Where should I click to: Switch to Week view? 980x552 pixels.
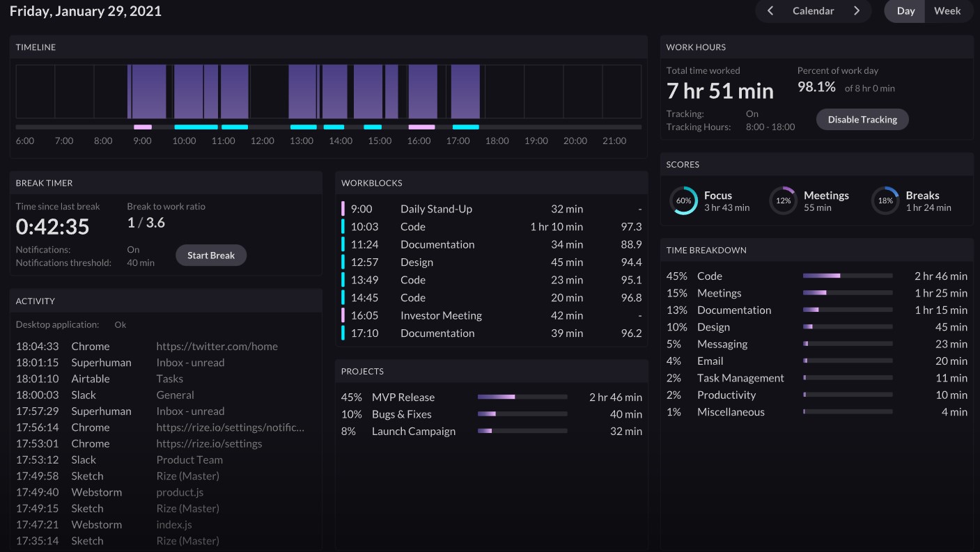(x=947, y=11)
